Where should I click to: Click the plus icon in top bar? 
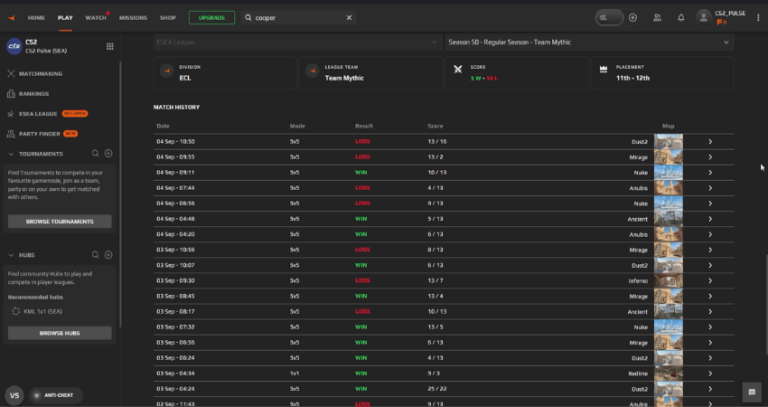633,18
